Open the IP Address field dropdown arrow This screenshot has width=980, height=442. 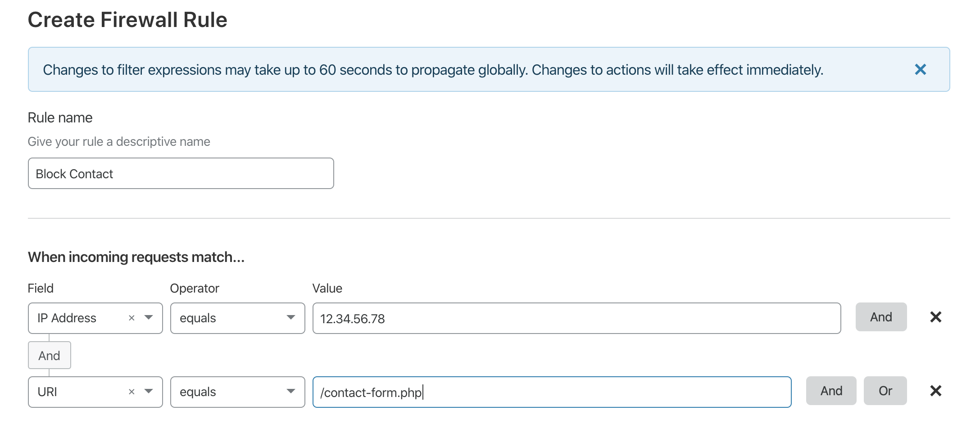click(x=149, y=318)
